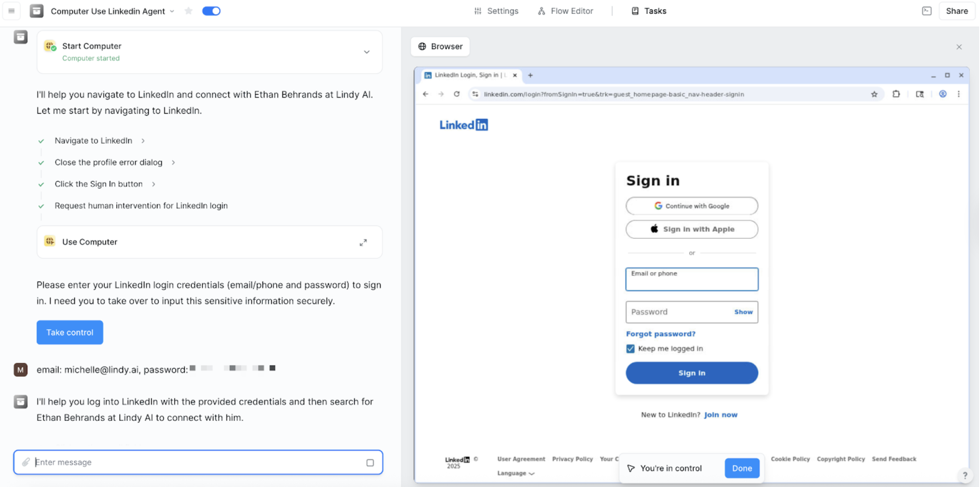The height and width of the screenshot is (487, 980).
Task: Open the Chrome extensions puzzle icon
Action: pyautogui.click(x=897, y=94)
